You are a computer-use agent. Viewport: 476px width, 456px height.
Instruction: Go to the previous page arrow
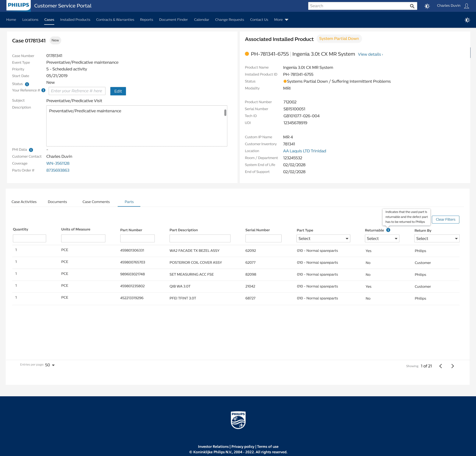point(441,366)
